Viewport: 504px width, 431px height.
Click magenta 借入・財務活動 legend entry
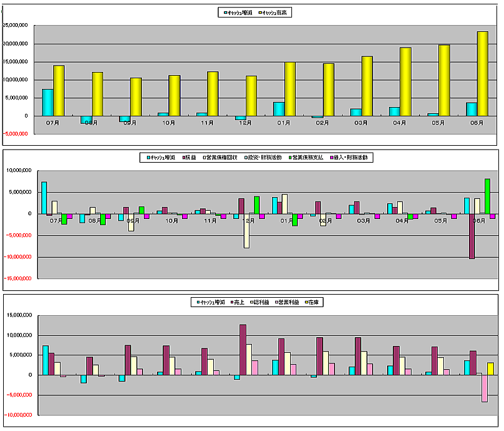point(351,158)
